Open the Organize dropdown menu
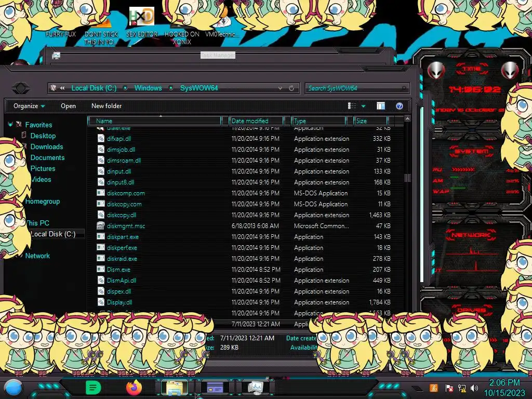532x399 pixels. 29,106
